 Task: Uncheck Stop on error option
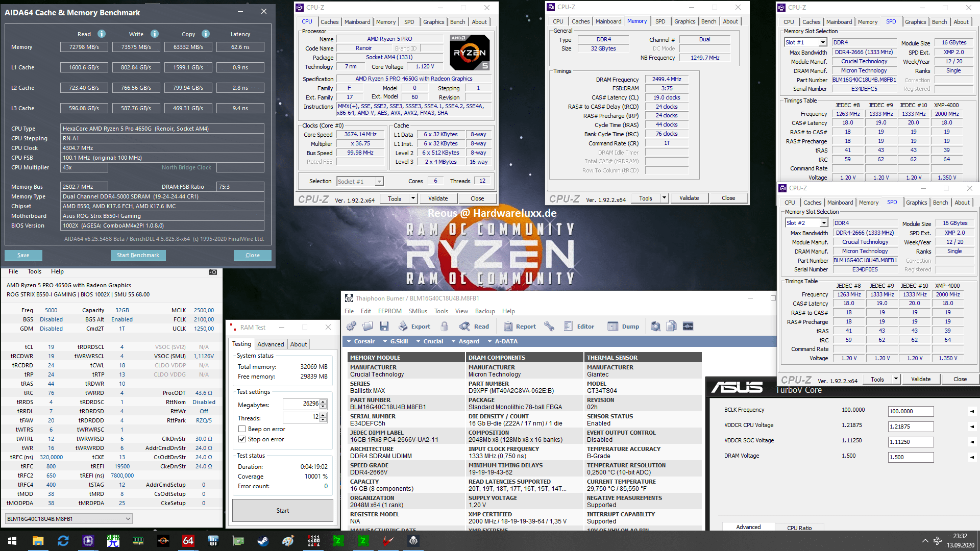tap(242, 439)
